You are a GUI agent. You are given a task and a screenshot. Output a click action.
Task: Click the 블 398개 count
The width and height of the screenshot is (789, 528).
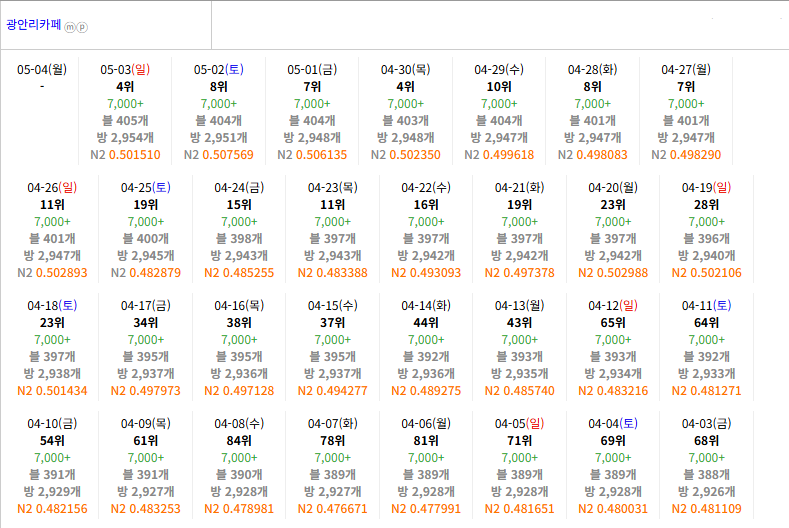coord(239,239)
